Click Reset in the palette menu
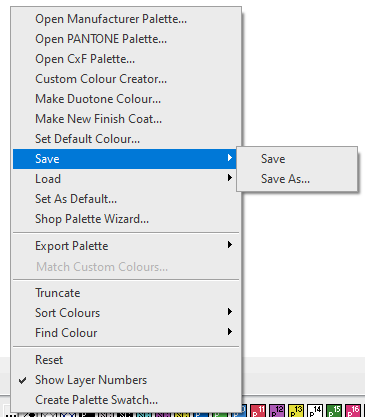The image size is (365, 417). click(x=126, y=360)
